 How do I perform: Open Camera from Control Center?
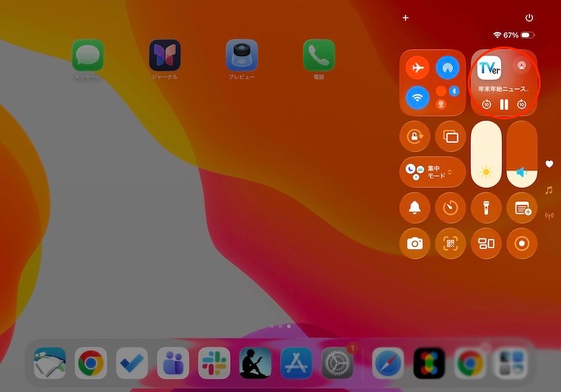(x=414, y=243)
